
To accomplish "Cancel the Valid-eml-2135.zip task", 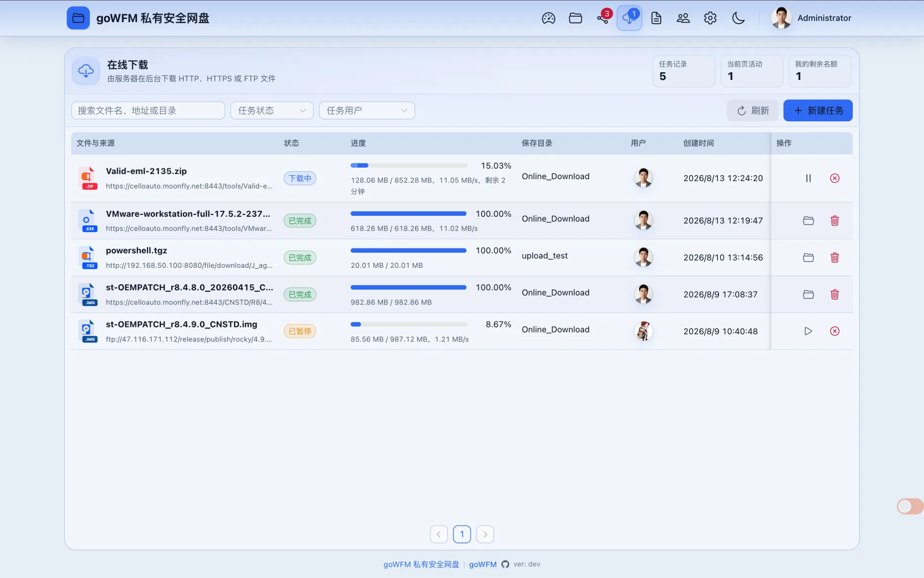I will tap(834, 178).
